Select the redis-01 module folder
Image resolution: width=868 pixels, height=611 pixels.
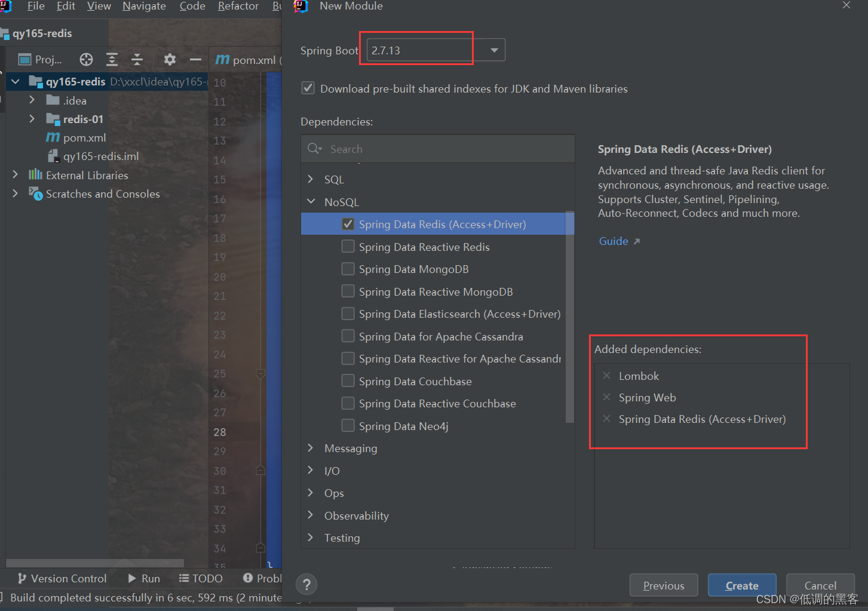83,119
